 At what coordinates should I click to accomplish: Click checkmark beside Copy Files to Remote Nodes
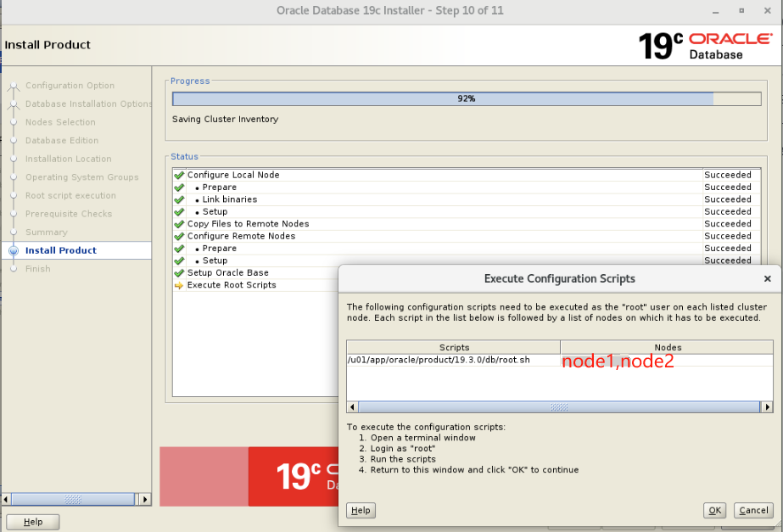179,224
